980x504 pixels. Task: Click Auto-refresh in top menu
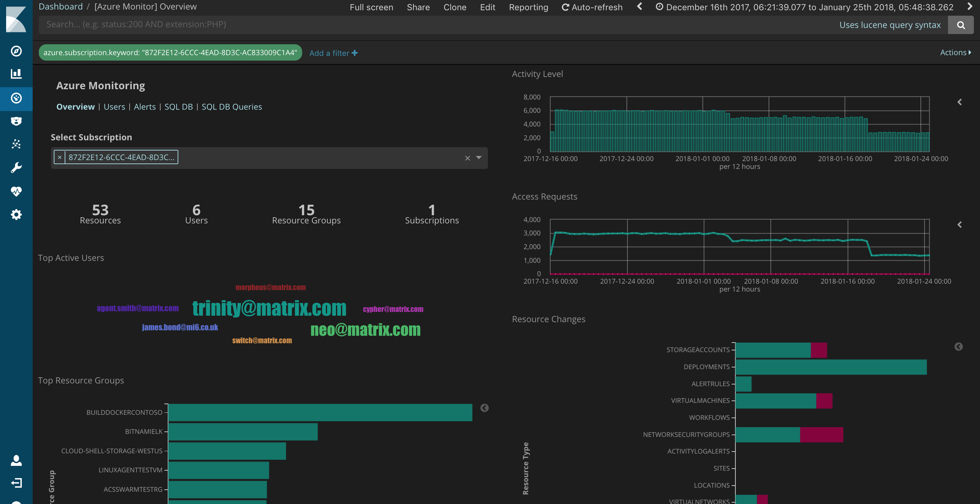(592, 7)
